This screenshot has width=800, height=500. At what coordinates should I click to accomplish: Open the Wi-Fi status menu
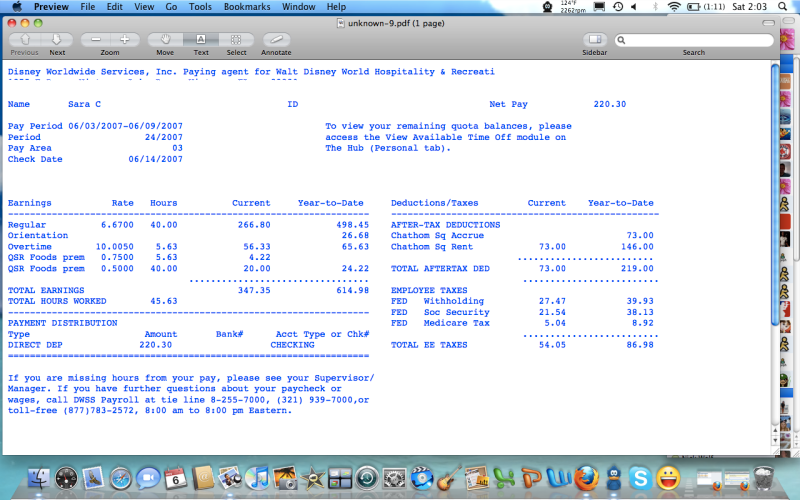click(x=674, y=7)
